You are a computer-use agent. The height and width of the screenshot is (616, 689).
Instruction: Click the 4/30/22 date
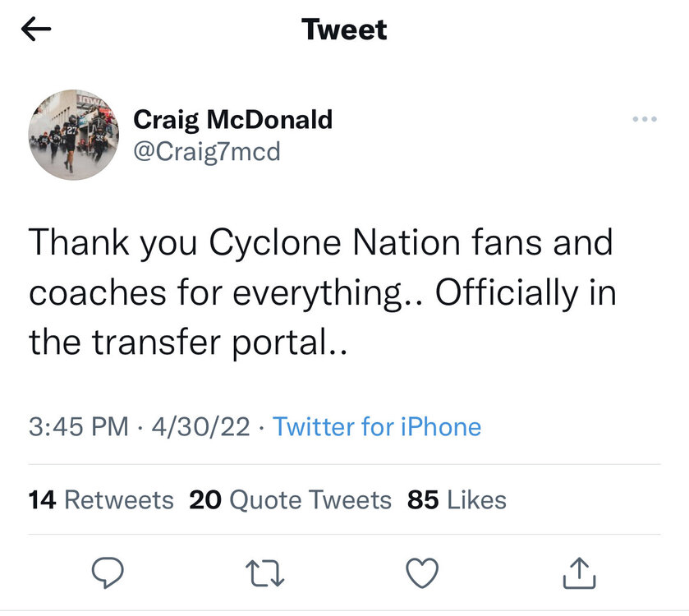(200, 427)
